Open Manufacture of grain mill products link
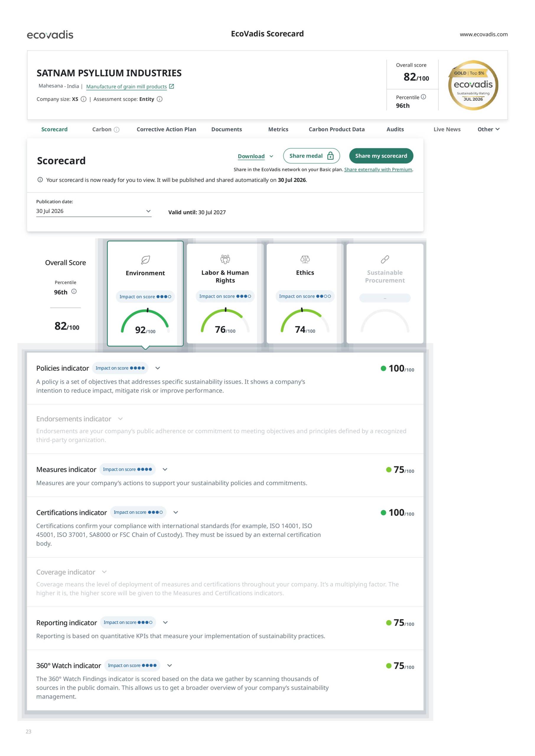Viewport: 535px width, 756px height. (126, 87)
